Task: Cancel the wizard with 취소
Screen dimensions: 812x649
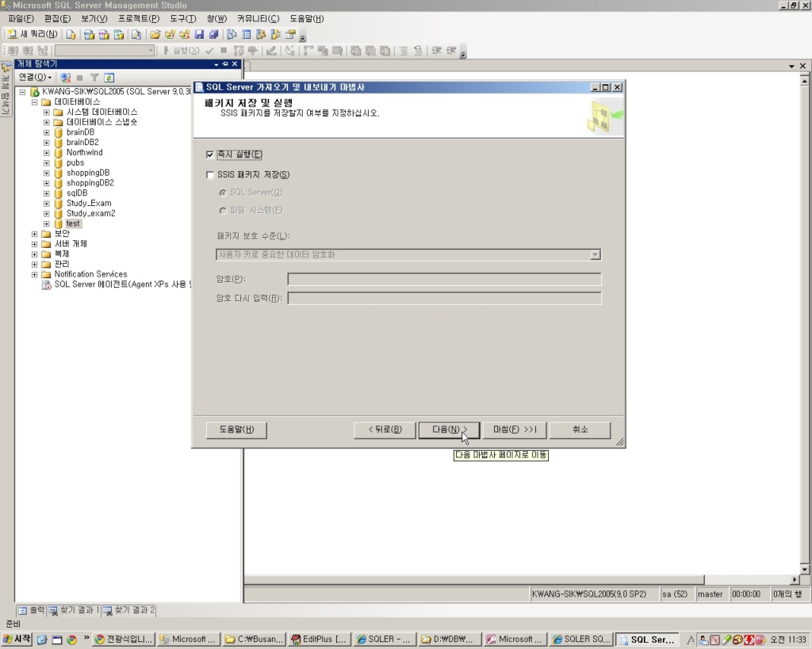Action: 580,429
